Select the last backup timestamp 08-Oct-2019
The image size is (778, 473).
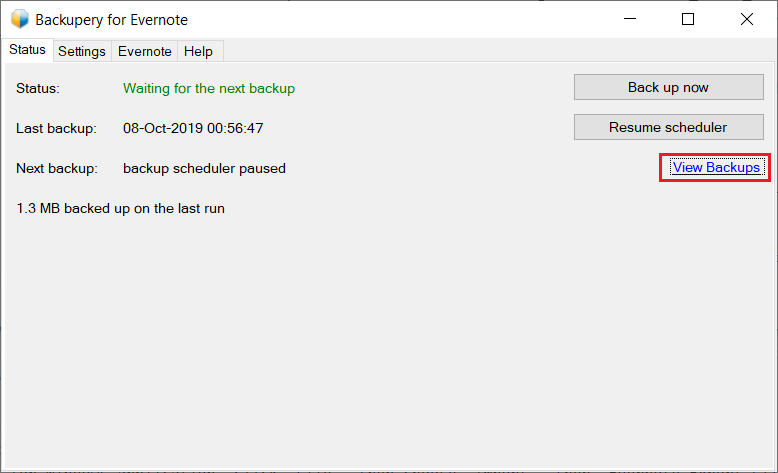tap(193, 128)
